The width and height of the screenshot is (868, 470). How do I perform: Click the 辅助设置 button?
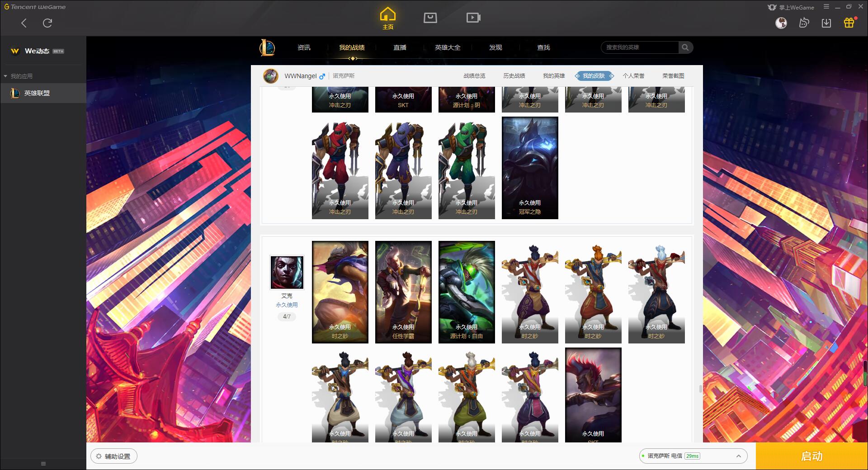[114, 456]
